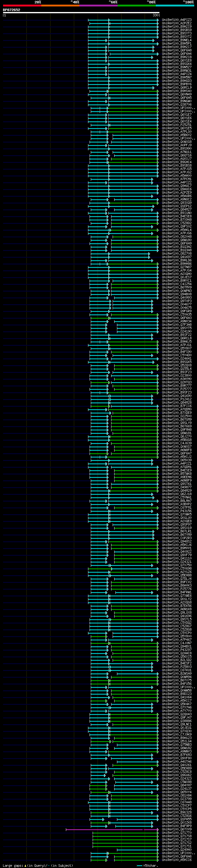Select hit UniRef100_Q155L4
197x868 pixels.
tap(177, 369)
